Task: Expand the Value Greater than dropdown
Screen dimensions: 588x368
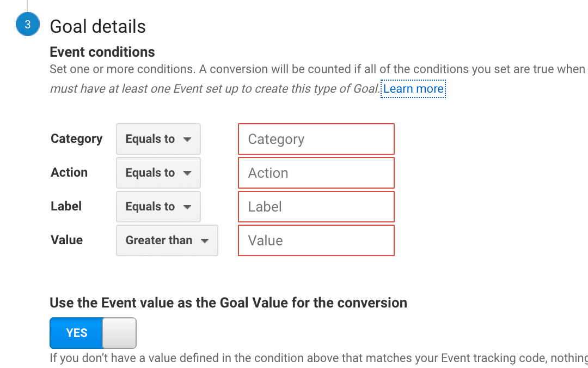Action: click(x=167, y=240)
